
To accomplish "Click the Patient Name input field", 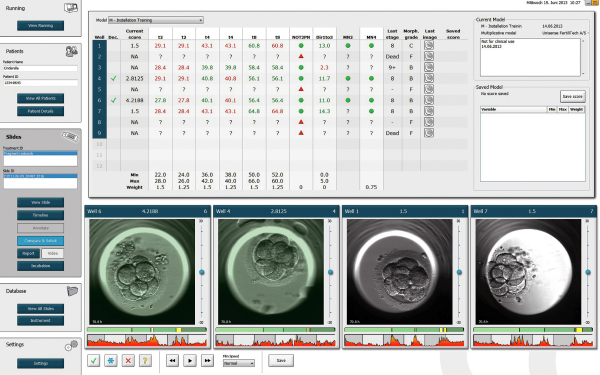I will [x=40, y=68].
